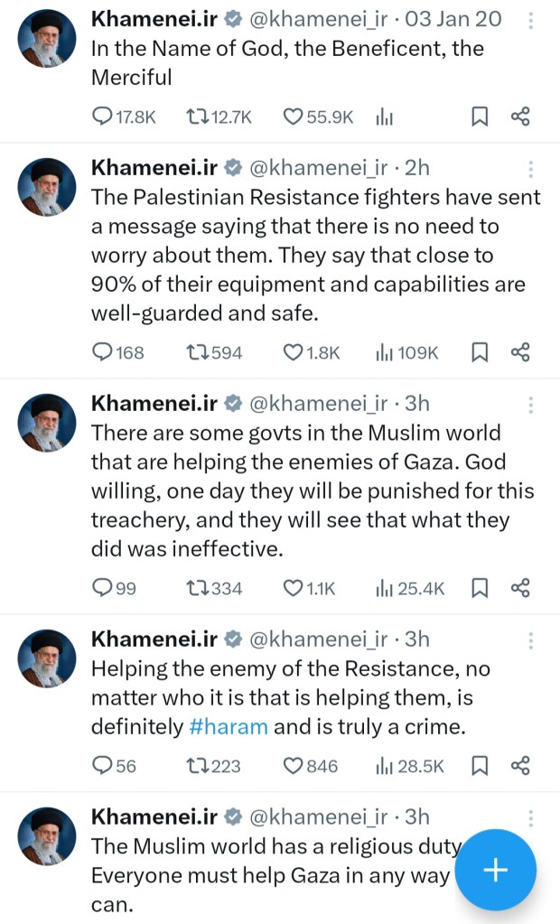Image resolution: width=560 pixels, height=924 pixels.
Task: Expand the overflow menu on the #haram post
Action: 531,640
